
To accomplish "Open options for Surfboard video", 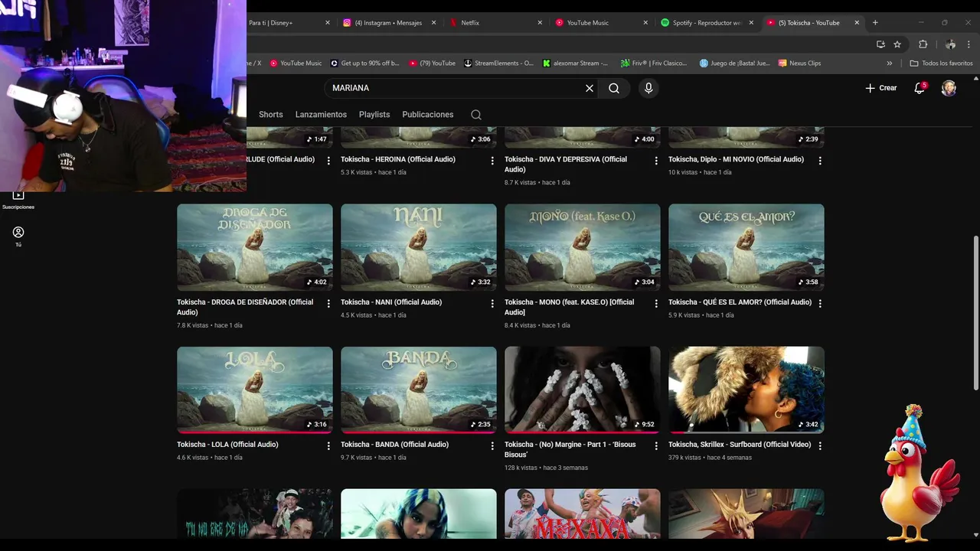I will 820,446.
